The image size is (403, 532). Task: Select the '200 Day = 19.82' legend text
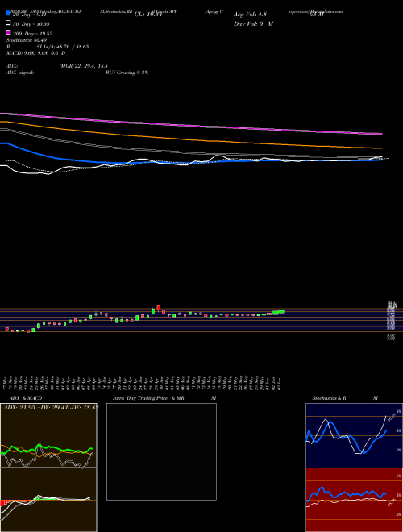click(32, 34)
